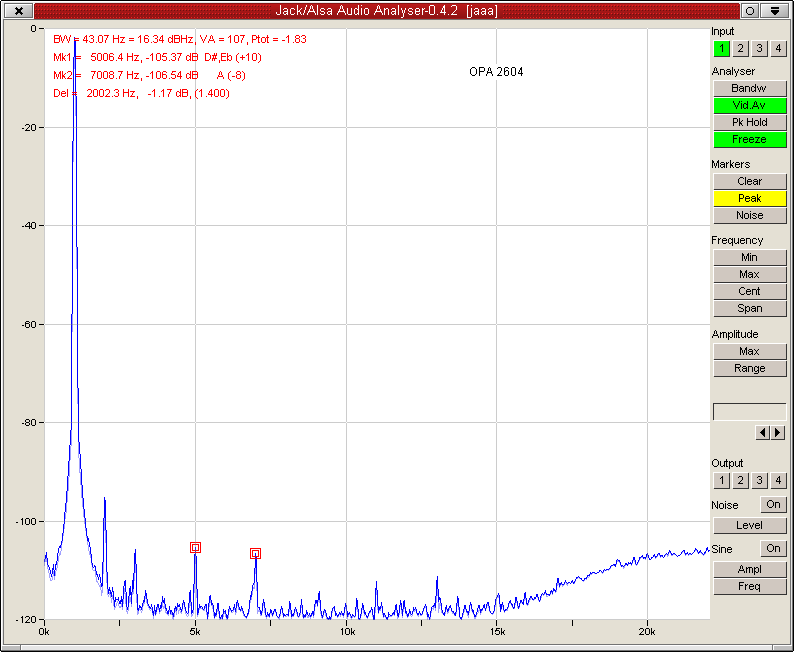The height and width of the screenshot is (652, 794).
Task: Select Amplitude Range control
Action: tap(749, 369)
